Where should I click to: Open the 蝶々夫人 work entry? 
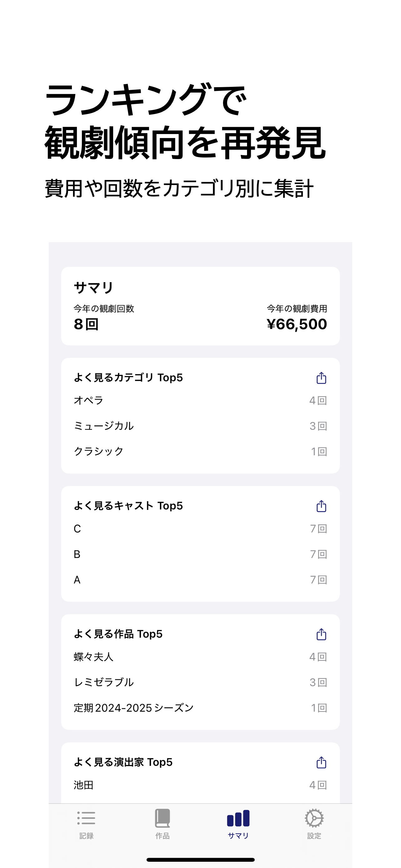pyautogui.click(x=200, y=657)
